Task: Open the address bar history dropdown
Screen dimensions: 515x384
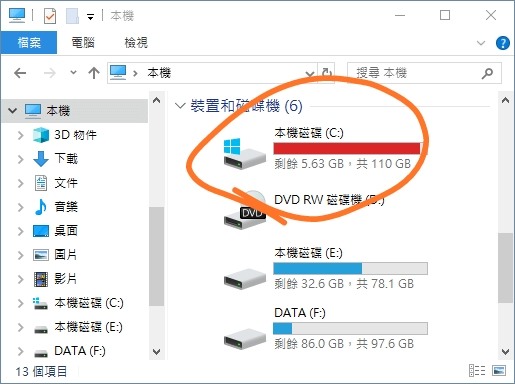Action: [x=310, y=73]
